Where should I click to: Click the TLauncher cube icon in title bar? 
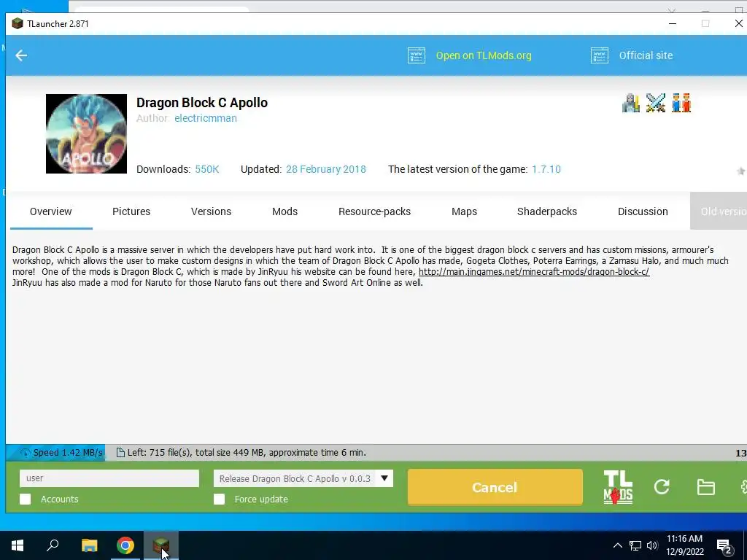[x=18, y=23]
